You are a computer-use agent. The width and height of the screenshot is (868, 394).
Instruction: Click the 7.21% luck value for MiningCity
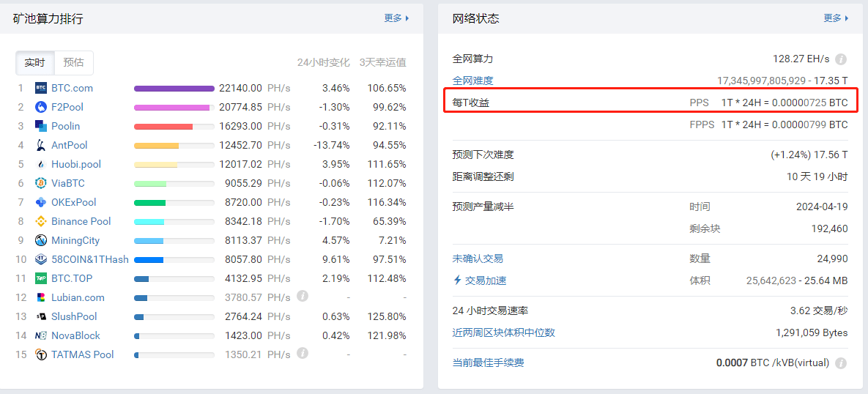coord(392,240)
